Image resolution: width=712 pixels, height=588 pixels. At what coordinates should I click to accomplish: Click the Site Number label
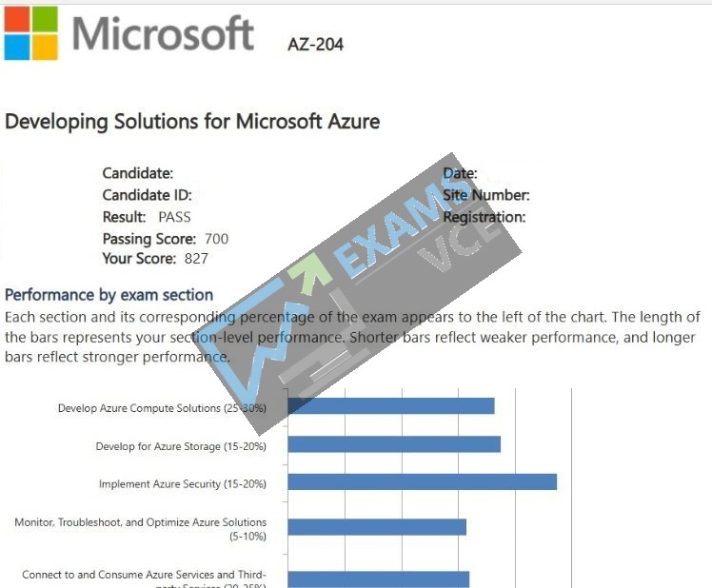pyautogui.click(x=486, y=195)
